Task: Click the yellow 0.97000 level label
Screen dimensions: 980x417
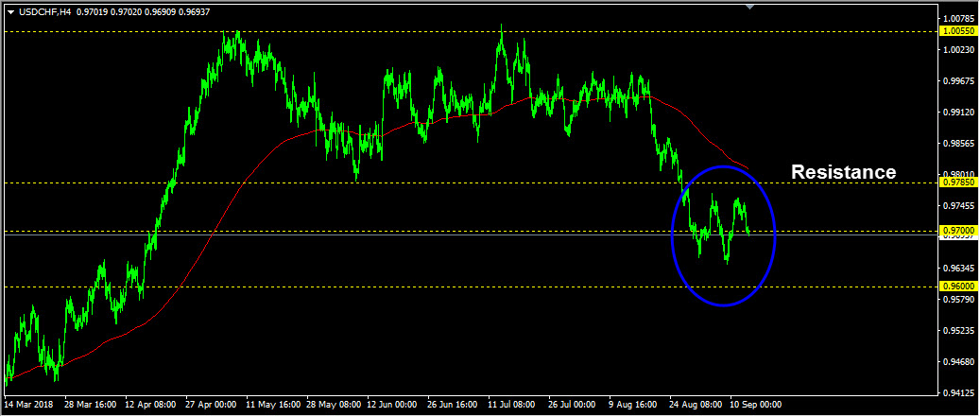Action: point(957,231)
